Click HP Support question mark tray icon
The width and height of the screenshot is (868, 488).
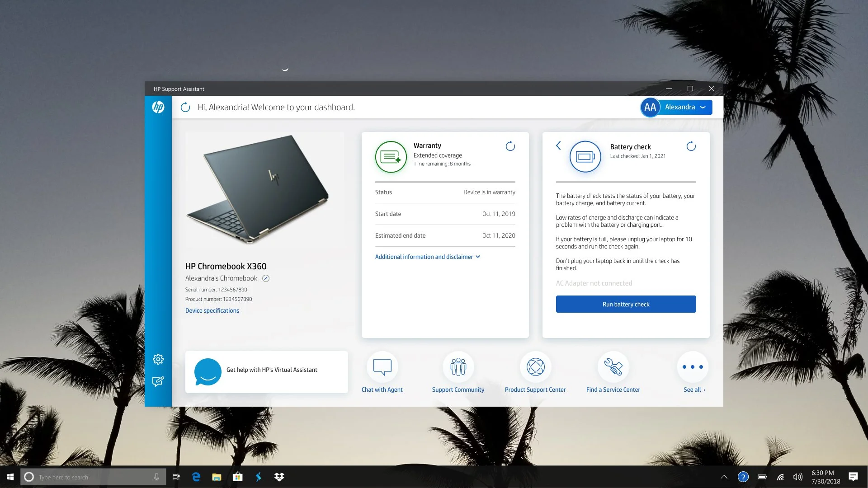pyautogui.click(x=743, y=477)
